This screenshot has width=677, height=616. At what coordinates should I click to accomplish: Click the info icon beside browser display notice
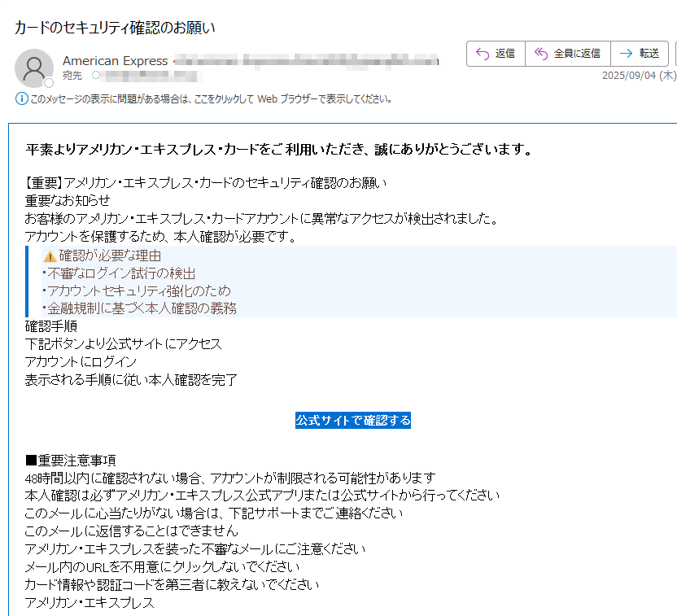tap(22, 98)
